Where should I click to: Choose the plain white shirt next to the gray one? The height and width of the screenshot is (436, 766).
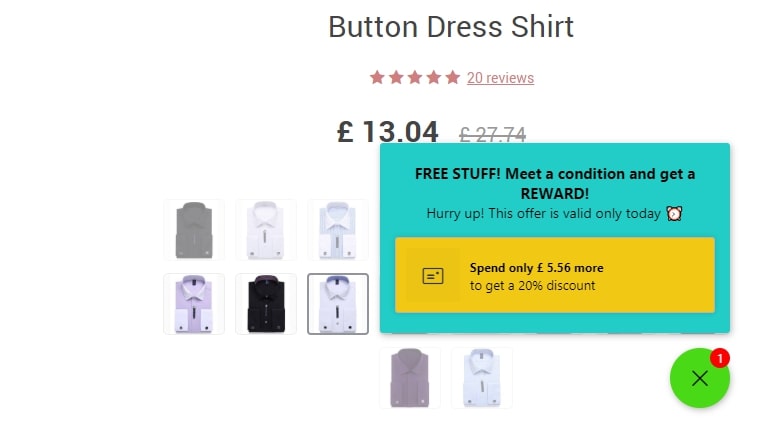pos(266,229)
